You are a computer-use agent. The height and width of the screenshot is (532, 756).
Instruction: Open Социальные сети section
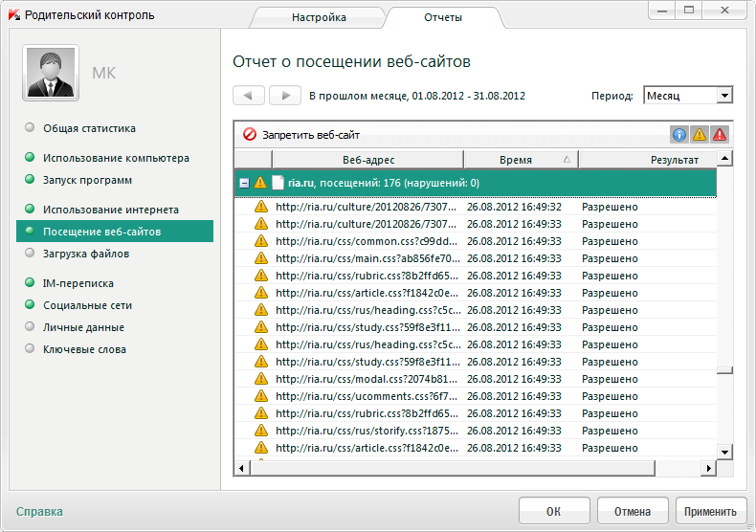(87, 305)
